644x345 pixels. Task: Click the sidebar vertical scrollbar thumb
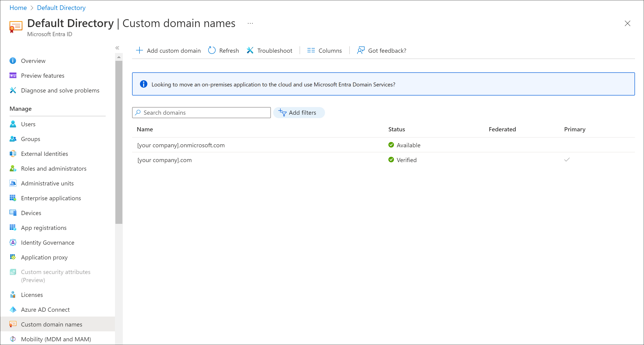(x=119, y=142)
